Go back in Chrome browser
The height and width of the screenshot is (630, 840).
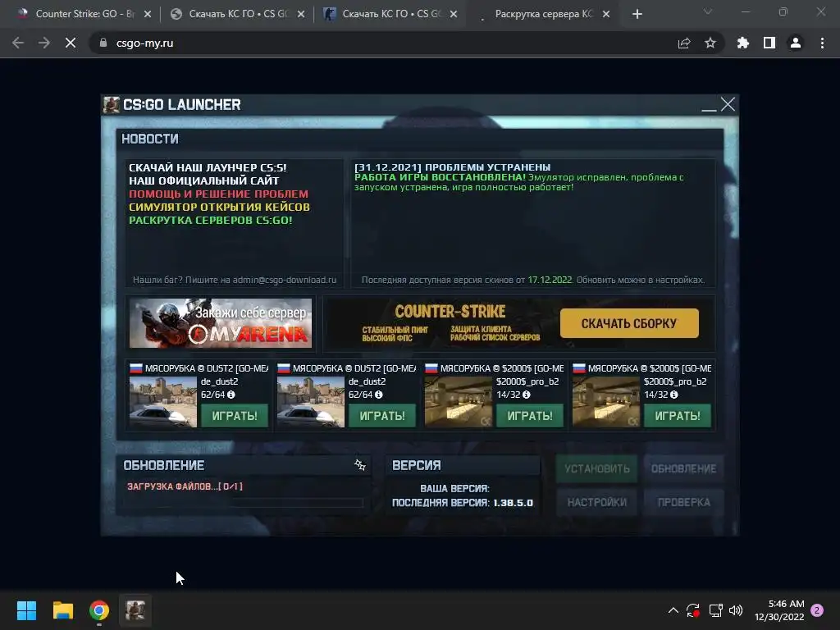(x=18, y=43)
